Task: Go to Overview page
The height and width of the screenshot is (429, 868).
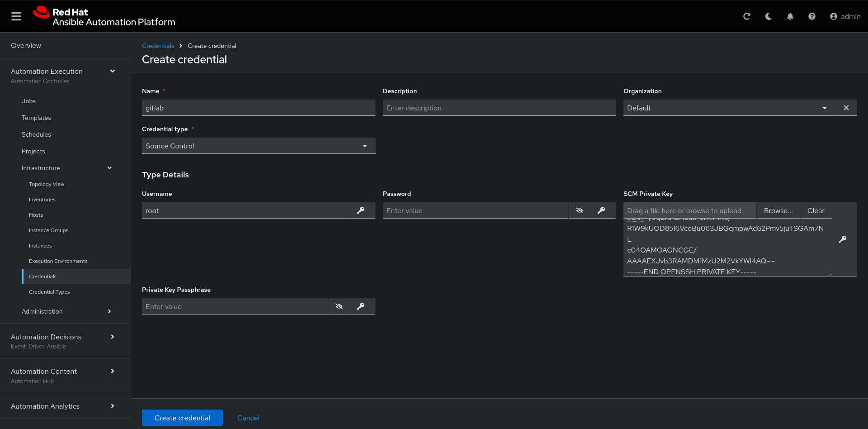Action: pos(26,45)
